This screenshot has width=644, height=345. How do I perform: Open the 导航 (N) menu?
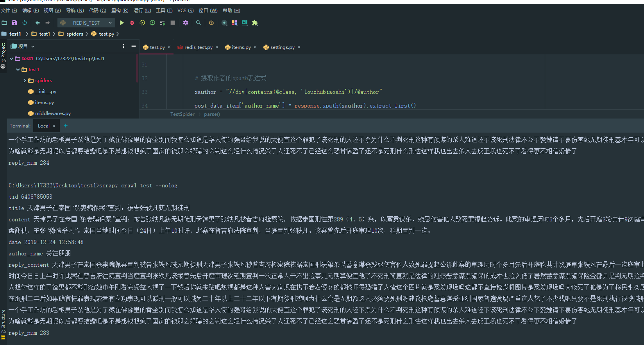tap(75, 11)
